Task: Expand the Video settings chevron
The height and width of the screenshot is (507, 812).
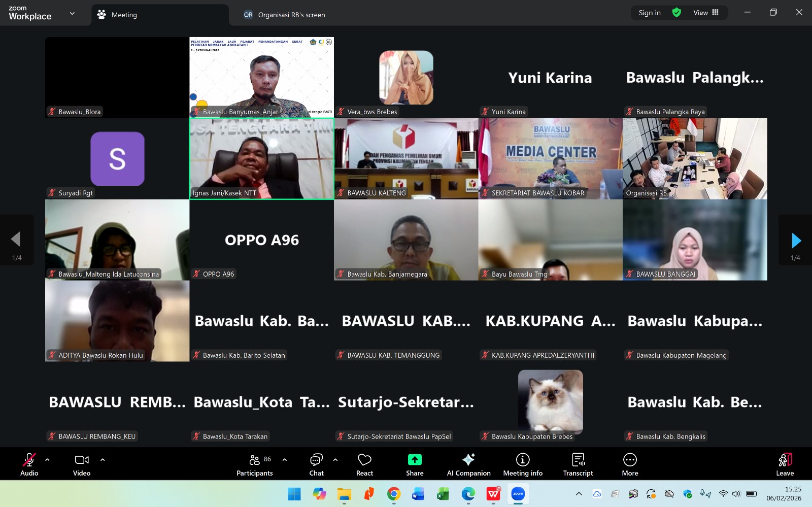Action: [103, 460]
